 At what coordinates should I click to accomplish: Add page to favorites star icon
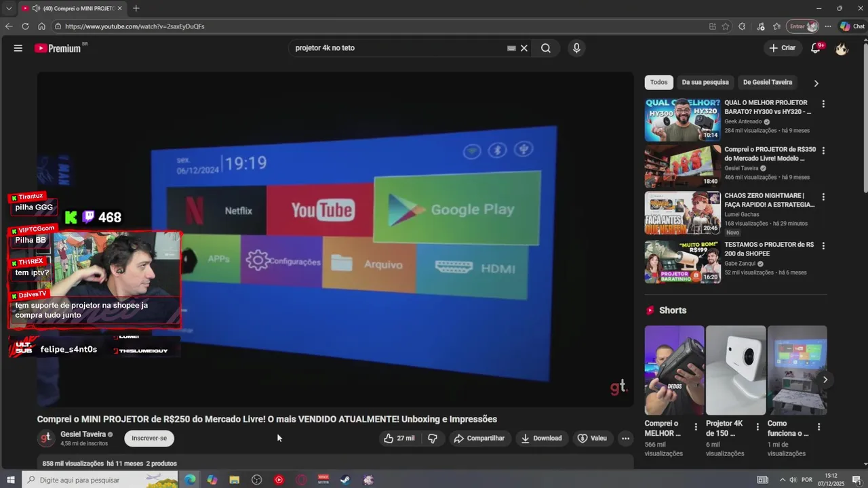point(726,26)
